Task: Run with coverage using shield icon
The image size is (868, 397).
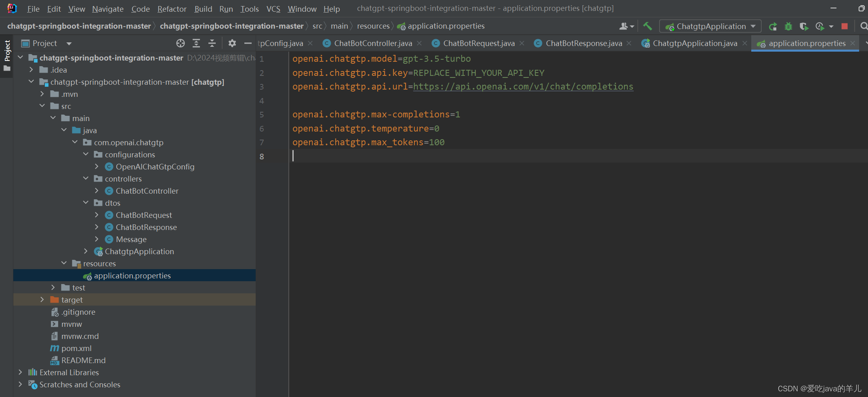Action: [x=803, y=26]
